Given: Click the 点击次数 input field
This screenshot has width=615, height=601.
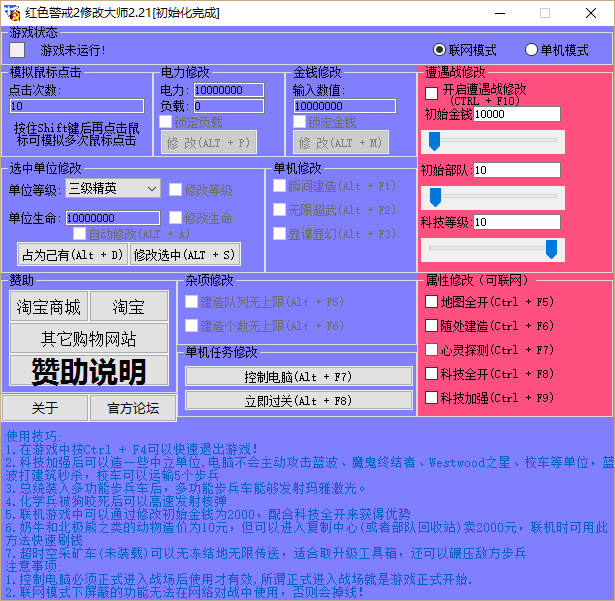Looking at the screenshot, I should [x=76, y=106].
